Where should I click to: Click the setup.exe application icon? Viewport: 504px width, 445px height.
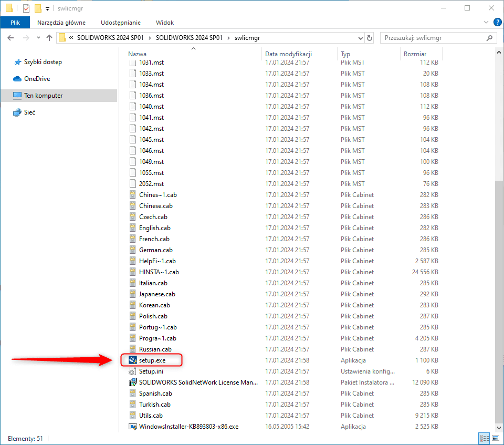coord(132,360)
